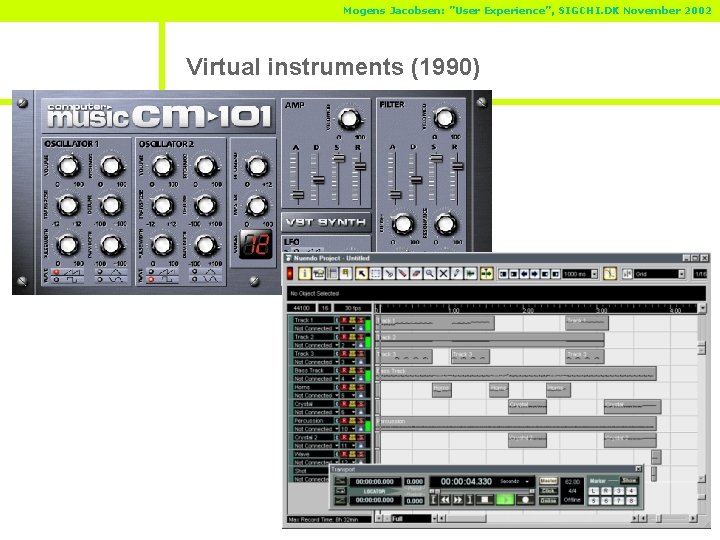The width and height of the screenshot is (720, 540).
Task: Click marker 5 button in Transport
Action: [594, 501]
